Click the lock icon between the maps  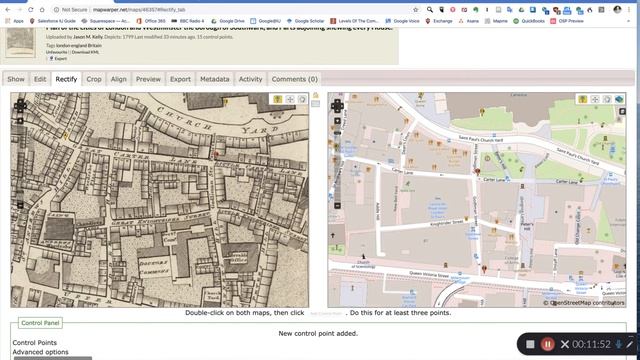[x=316, y=96]
